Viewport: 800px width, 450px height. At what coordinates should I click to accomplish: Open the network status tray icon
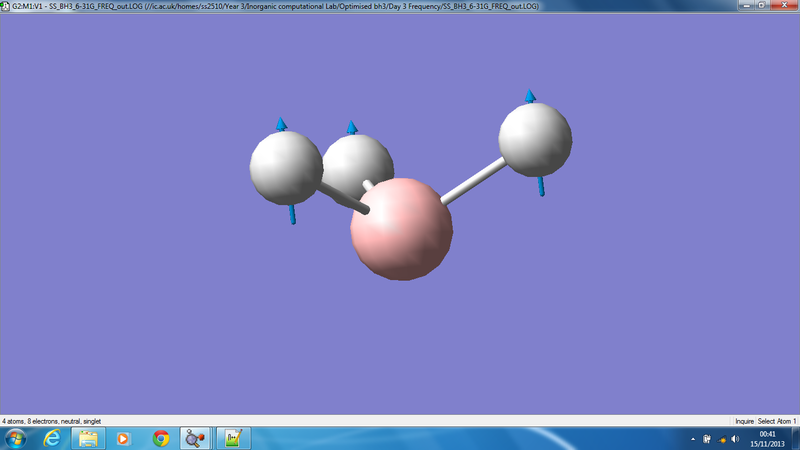(x=721, y=439)
